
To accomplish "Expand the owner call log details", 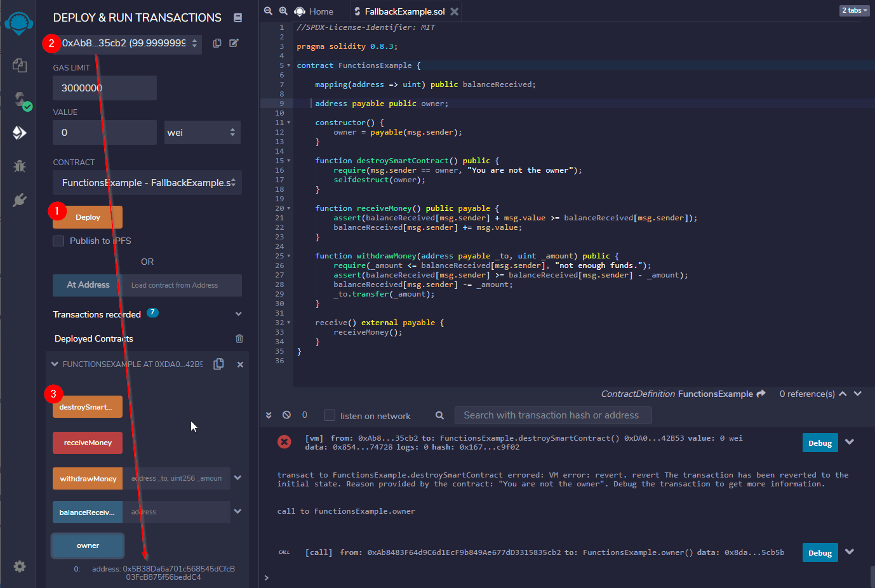I will tap(850, 552).
